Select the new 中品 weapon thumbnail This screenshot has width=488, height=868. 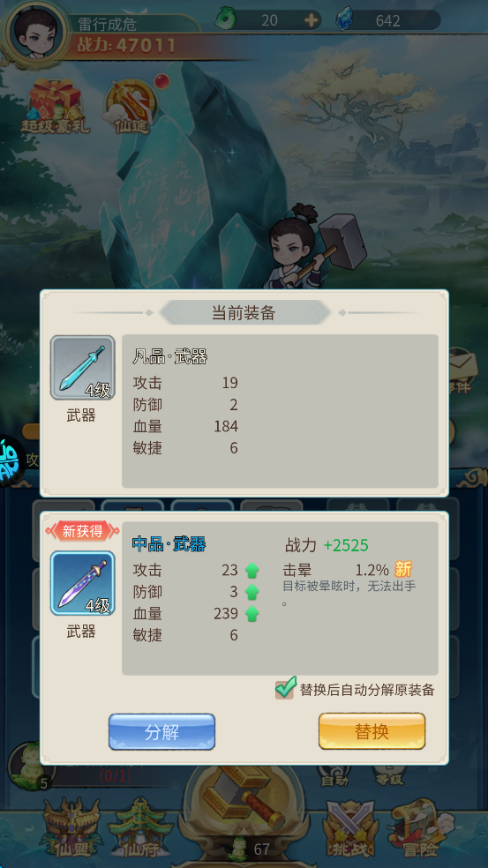(83, 583)
